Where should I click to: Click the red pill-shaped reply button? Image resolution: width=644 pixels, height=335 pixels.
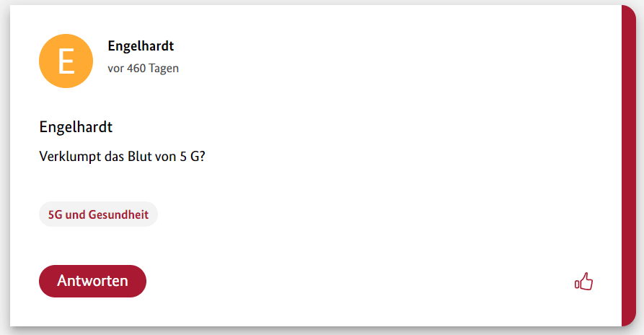[x=92, y=281]
